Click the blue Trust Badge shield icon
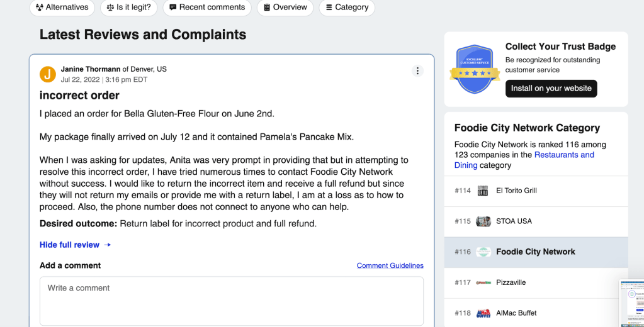This screenshot has height=327, width=644. (x=475, y=69)
